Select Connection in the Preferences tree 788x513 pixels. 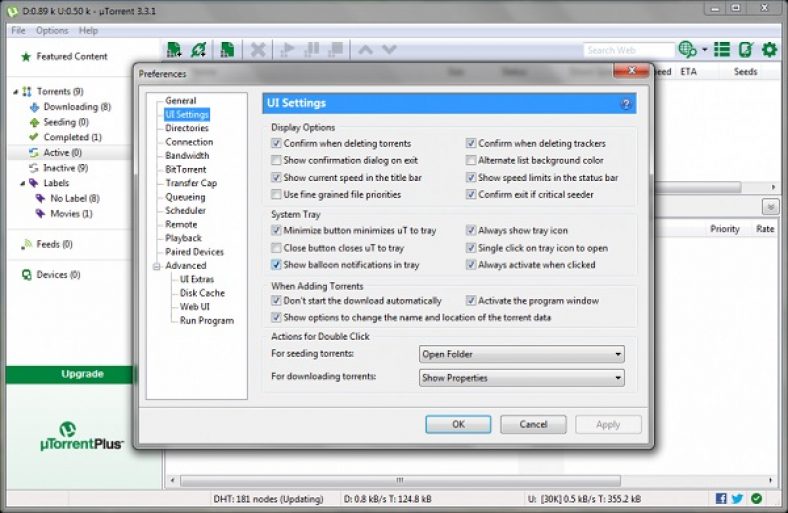189,142
